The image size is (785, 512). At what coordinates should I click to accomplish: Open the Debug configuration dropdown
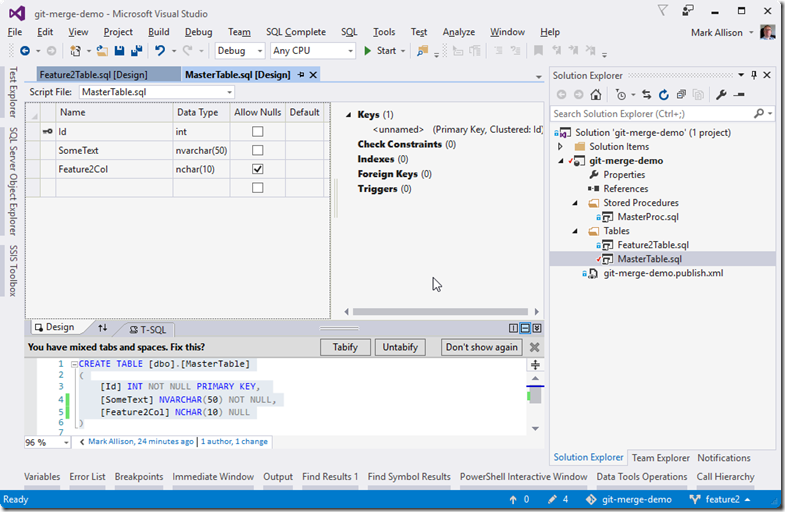tap(260, 51)
